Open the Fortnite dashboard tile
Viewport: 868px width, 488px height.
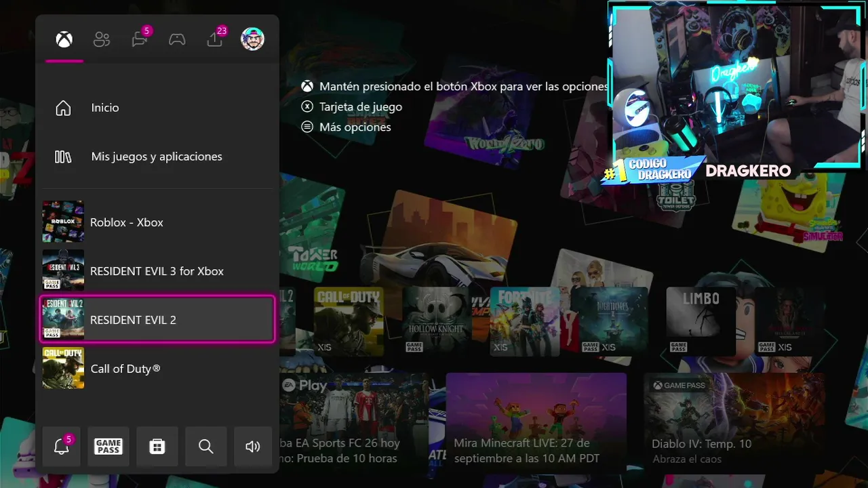pyautogui.click(x=525, y=321)
